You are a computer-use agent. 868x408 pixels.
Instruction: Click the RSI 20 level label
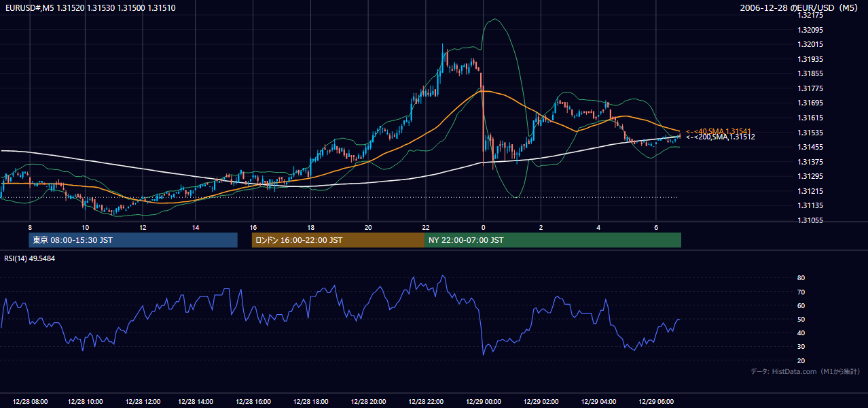pos(801,360)
